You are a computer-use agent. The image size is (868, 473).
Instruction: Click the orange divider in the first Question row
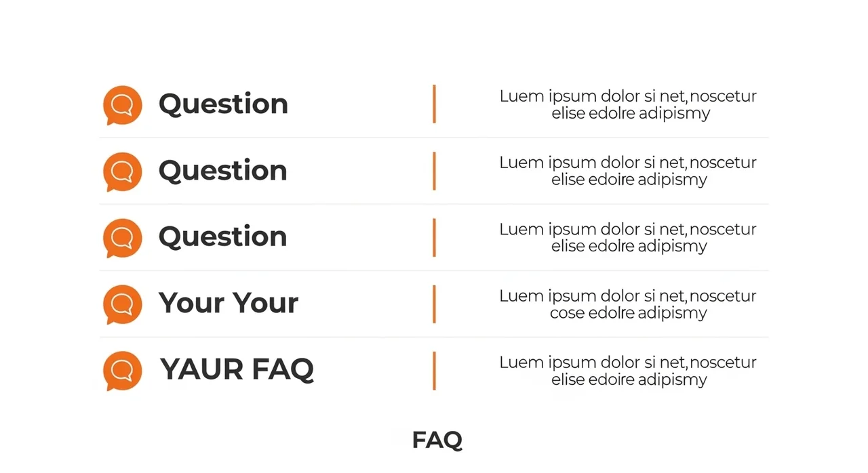[434, 104]
